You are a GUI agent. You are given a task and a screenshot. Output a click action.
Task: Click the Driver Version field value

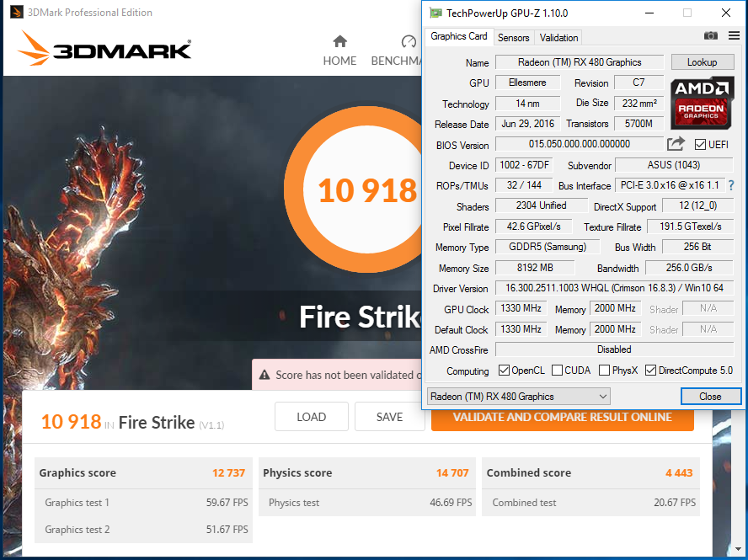coord(614,288)
